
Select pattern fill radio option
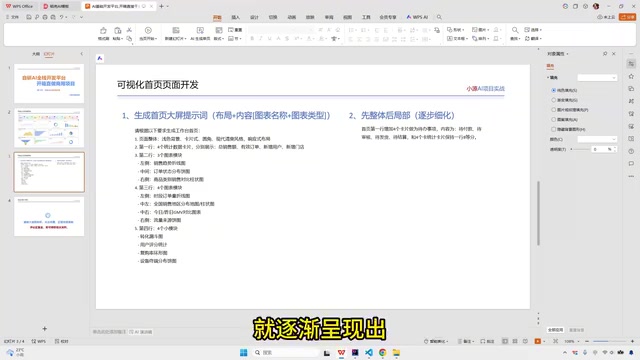tap(553, 120)
